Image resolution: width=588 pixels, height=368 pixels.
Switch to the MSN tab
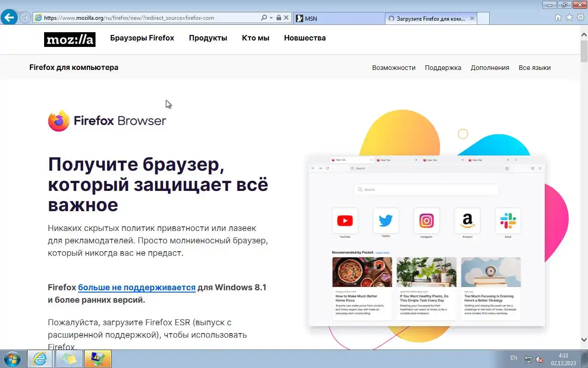[x=339, y=18]
